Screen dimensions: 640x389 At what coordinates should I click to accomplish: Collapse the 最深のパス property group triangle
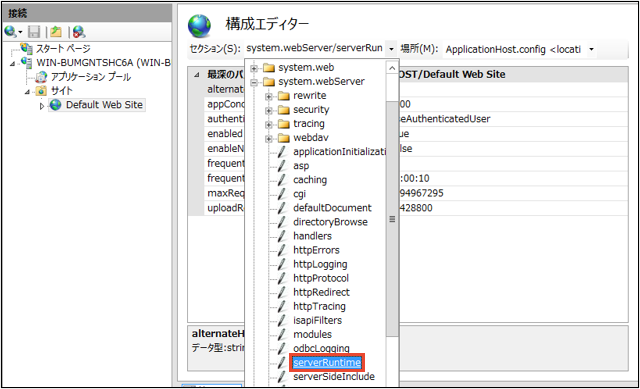(x=197, y=75)
